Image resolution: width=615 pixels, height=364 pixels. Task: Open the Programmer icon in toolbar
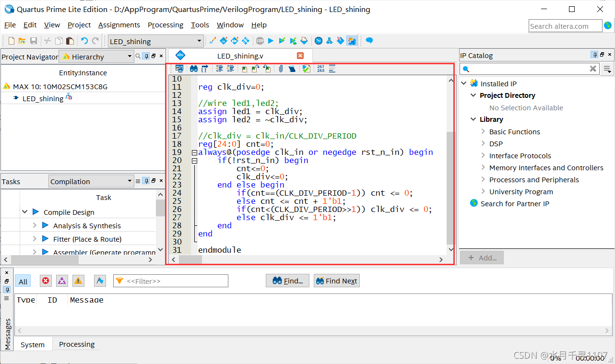tap(341, 41)
